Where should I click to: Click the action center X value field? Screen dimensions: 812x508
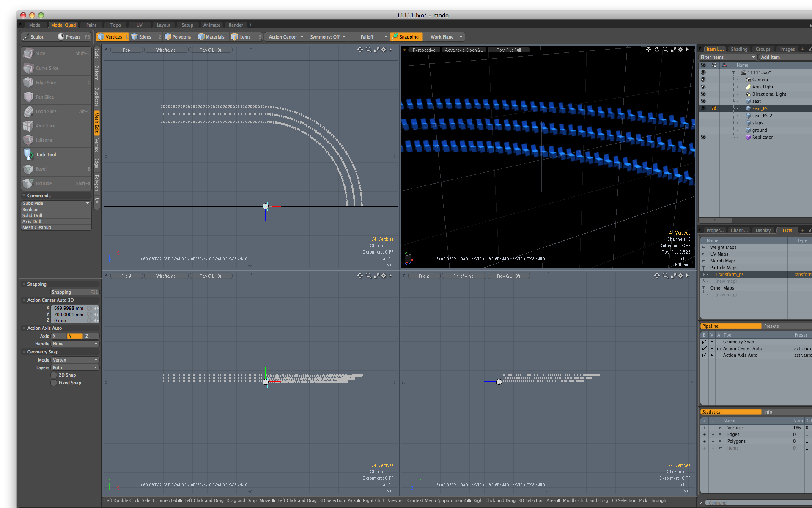click(x=69, y=308)
